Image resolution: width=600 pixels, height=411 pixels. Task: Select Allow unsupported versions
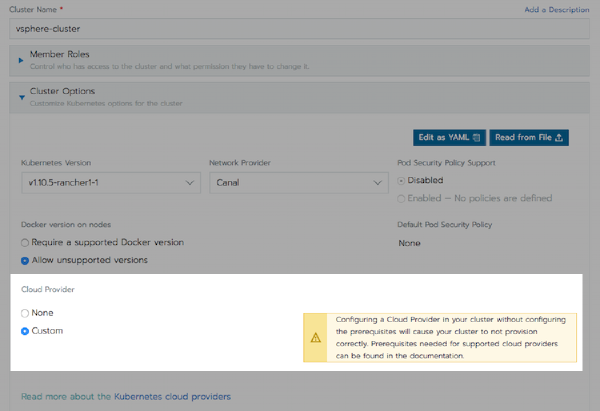(25, 261)
